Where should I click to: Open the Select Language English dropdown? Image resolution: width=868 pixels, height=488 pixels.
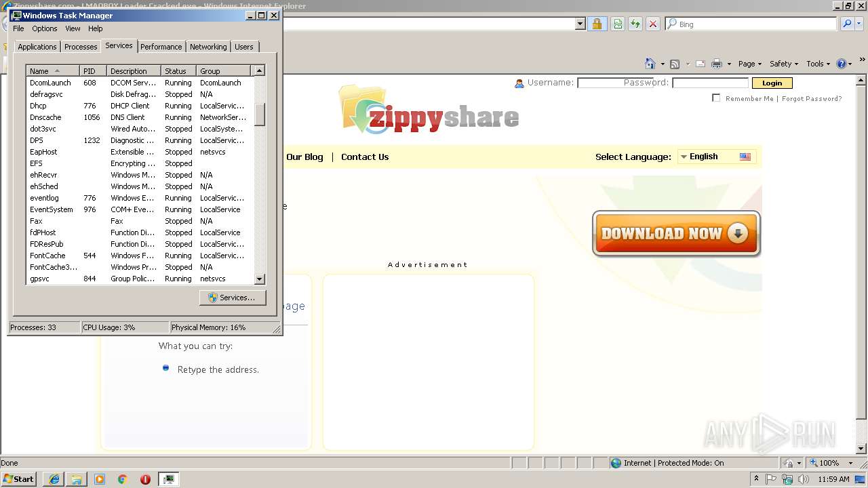(x=716, y=157)
